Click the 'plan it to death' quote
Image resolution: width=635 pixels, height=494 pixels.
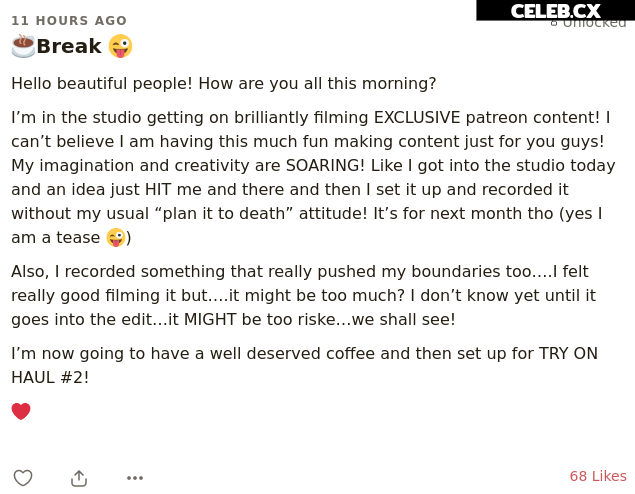224,213
